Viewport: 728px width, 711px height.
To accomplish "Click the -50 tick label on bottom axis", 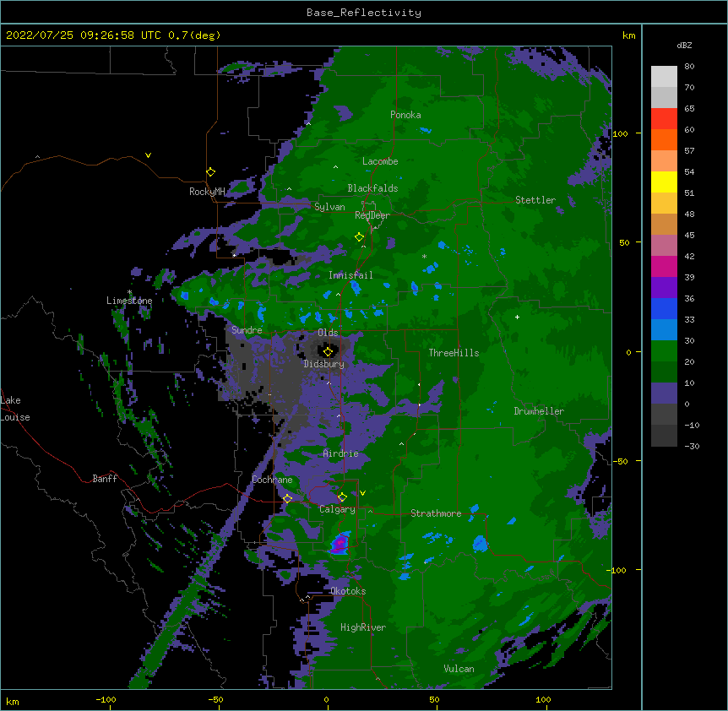I will 215,699.
